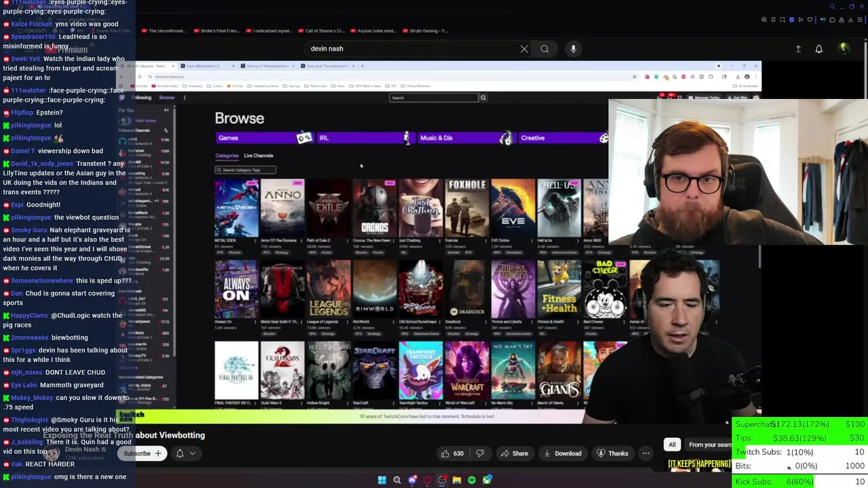Clear the 'devin nash' search text
The height and width of the screenshot is (488, 868).
pyautogui.click(x=524, y=49)
